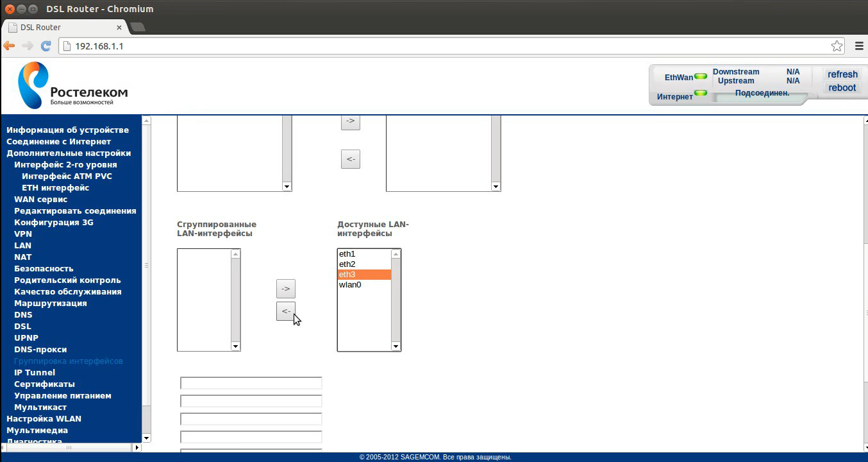The width and height of the screenshot is (868, 462).
Task: Open VPN menu item
Action: coord(23,234)
